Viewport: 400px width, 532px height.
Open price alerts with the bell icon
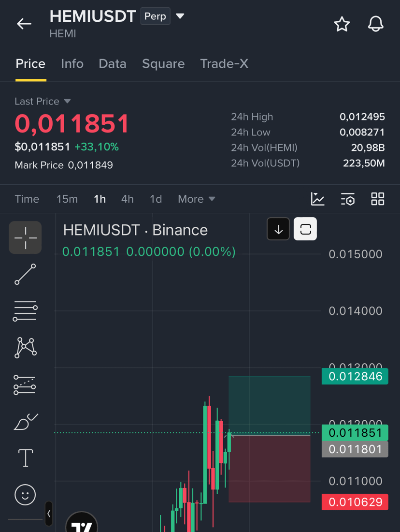375,24
